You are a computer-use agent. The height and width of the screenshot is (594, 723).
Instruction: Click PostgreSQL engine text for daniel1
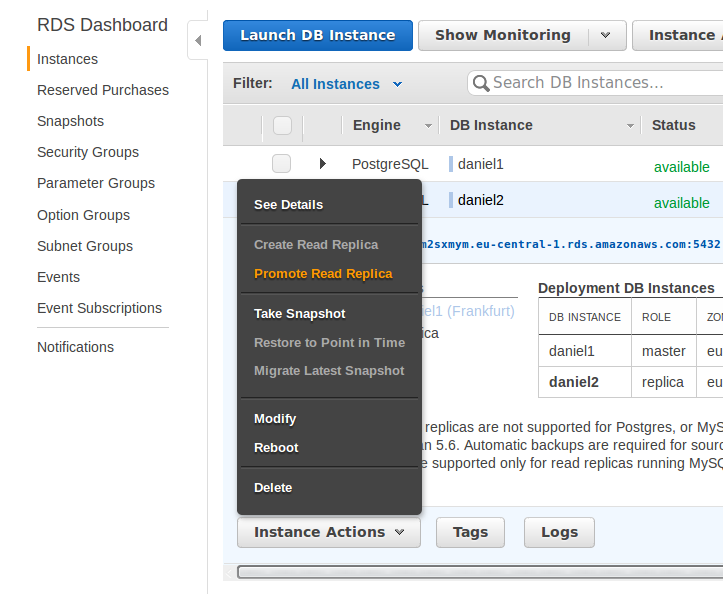390,164
